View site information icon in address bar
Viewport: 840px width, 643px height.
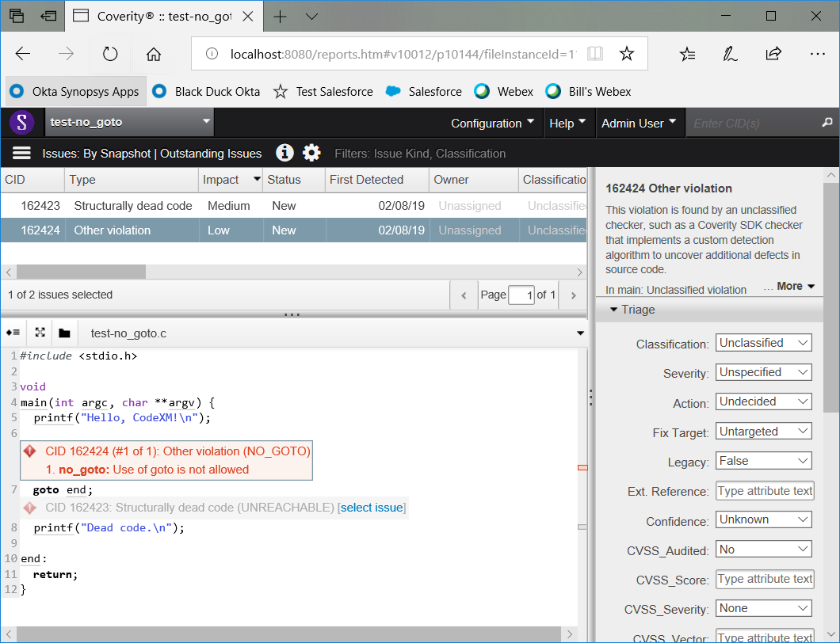pos(212,54)
